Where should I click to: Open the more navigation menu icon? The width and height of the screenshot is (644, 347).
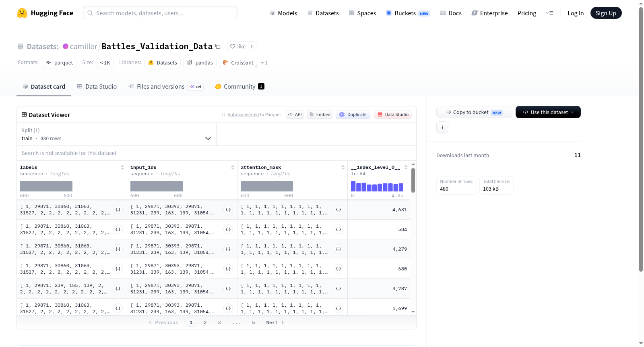[x=549, y=13]
